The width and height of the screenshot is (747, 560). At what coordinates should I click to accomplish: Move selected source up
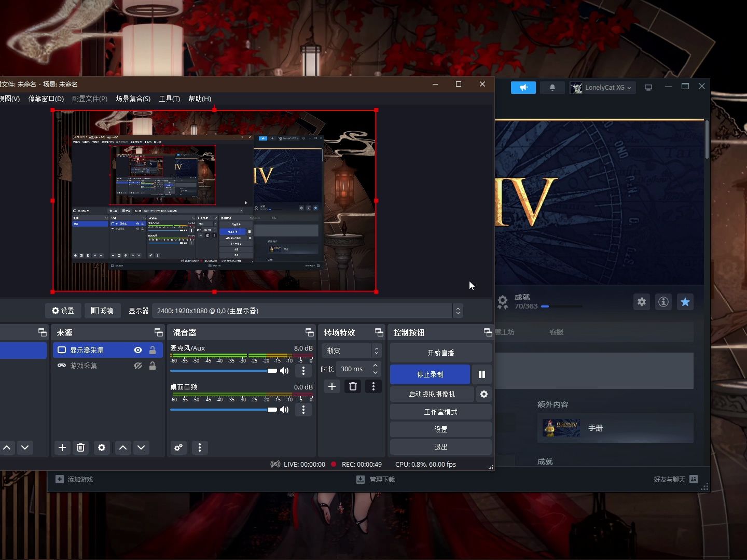123,447
